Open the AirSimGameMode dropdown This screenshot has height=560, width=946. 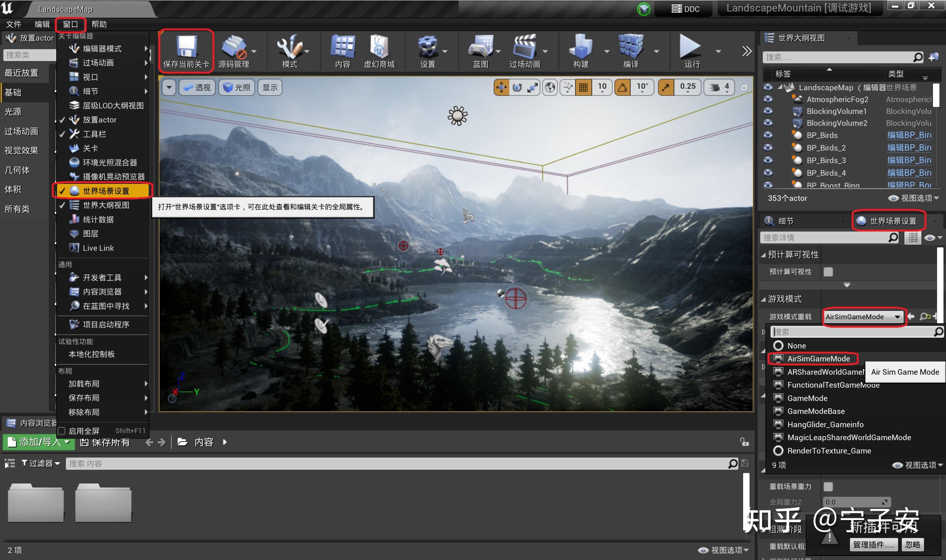coord(863,317)
